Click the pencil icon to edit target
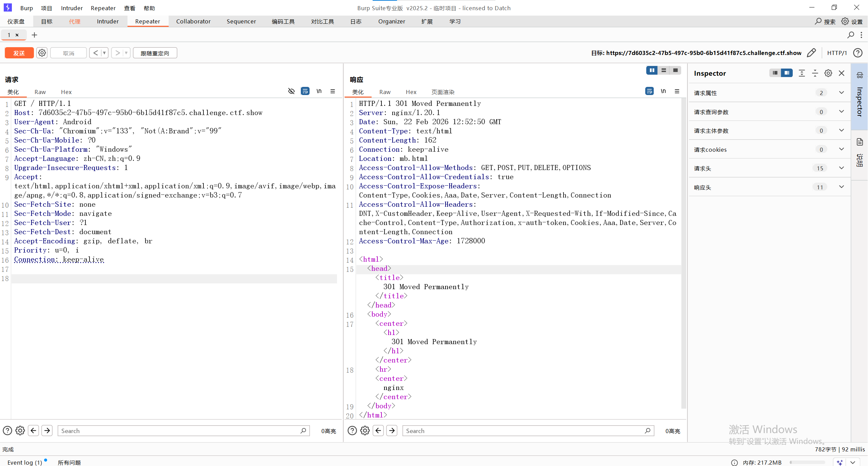The width and height of the screenshot is (868, 466). 811,53
